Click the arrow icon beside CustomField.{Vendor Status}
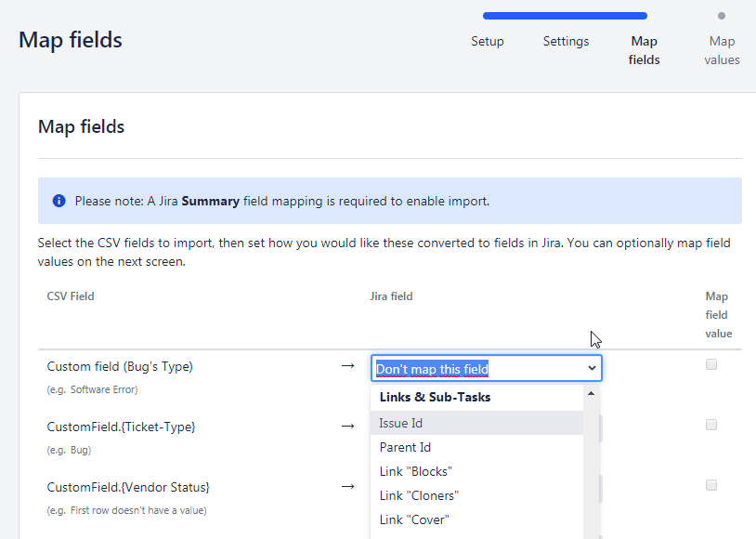The image size is (756, 539). click(347, 486)
